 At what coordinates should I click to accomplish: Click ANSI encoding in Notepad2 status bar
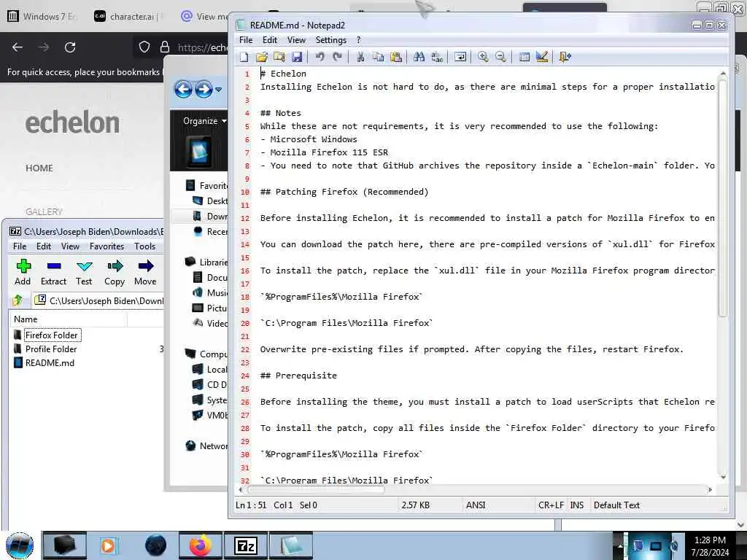(476, 505)
